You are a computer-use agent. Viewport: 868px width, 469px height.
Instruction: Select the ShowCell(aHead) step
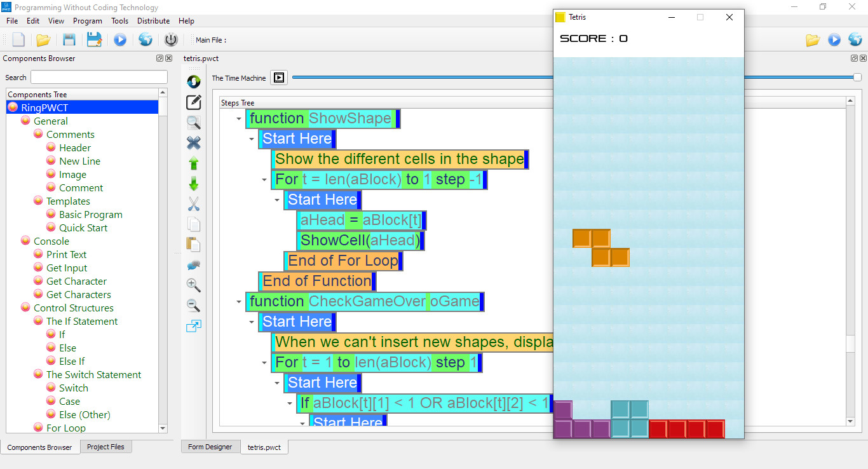[360, 240]
